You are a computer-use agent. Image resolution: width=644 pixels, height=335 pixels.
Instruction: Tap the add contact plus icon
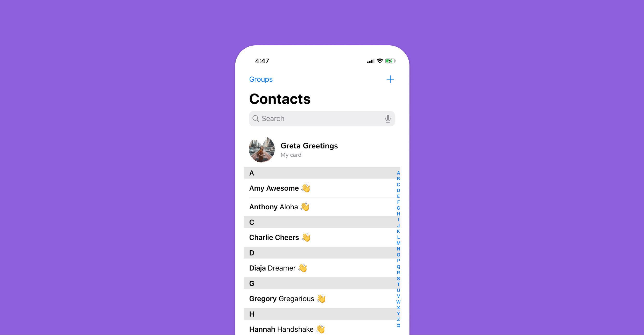tap(390, 79)
